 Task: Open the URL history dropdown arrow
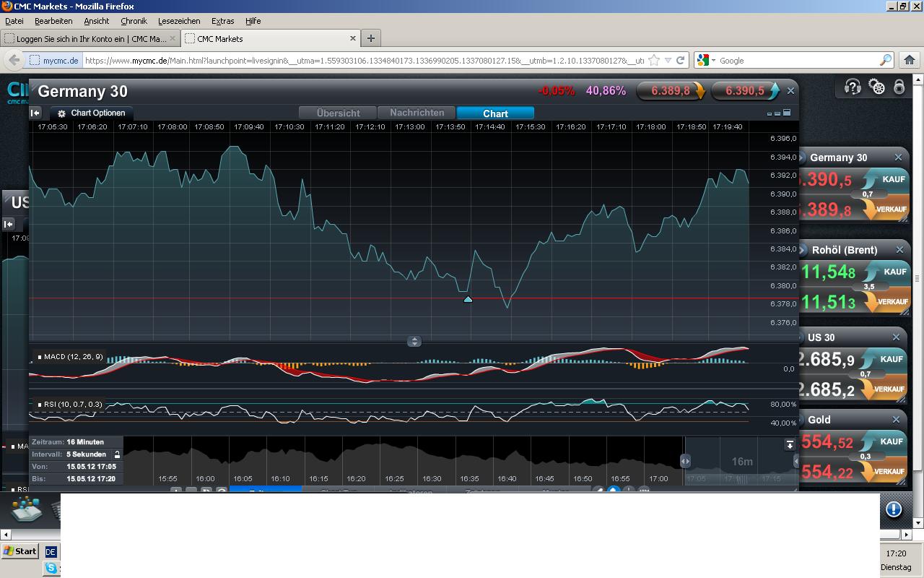668,61
